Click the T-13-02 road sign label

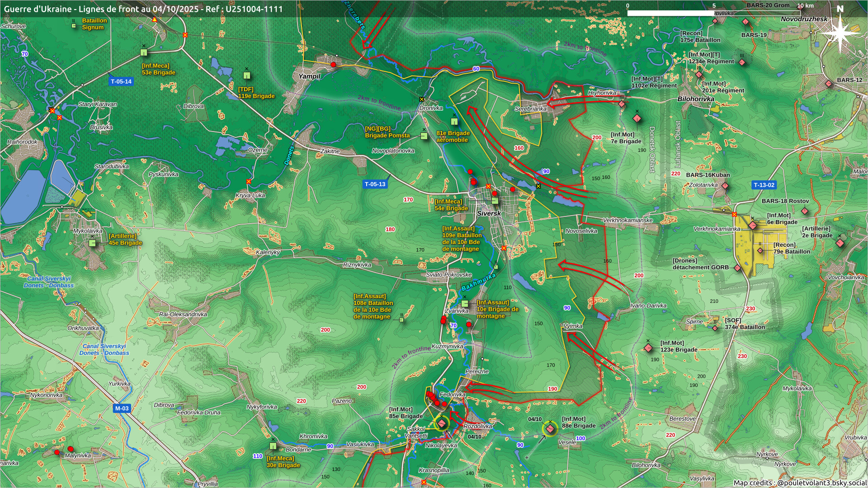pos(764,185)
